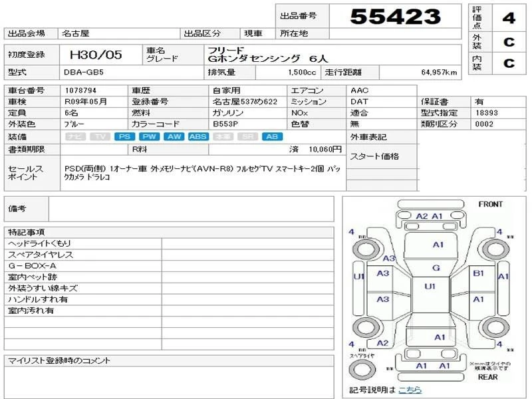This screenshot has height=399, width=532.
Task: Click inside the 備考 remarks field
Action: point(192,209)
